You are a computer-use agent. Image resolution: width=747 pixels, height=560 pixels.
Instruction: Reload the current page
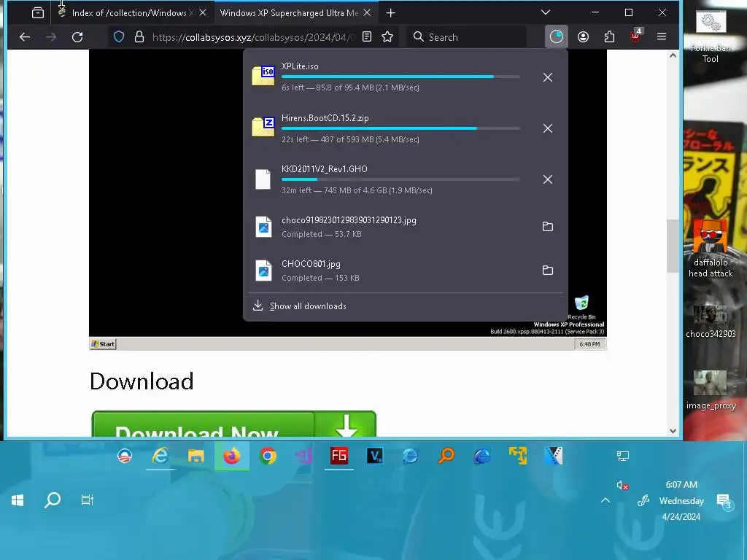coord(77,36)
